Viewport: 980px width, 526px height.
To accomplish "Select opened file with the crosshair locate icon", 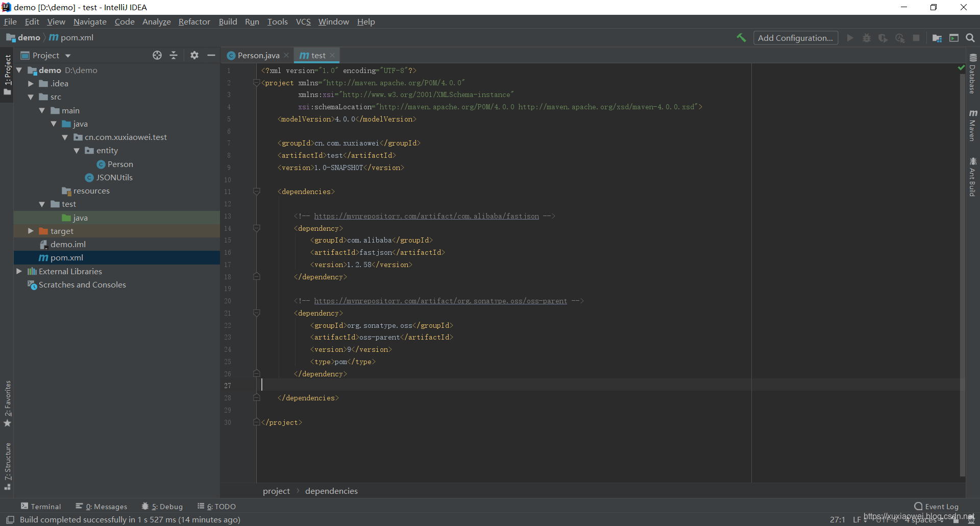I will [x=157, y=55].
